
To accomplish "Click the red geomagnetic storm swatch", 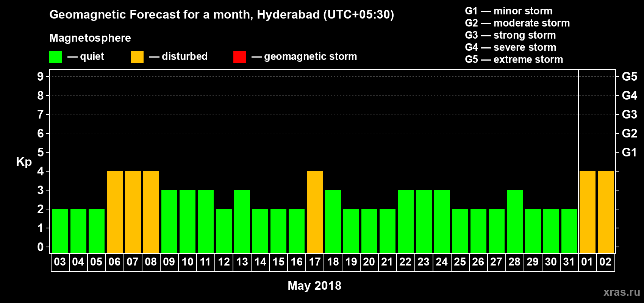I will point(239,57).
